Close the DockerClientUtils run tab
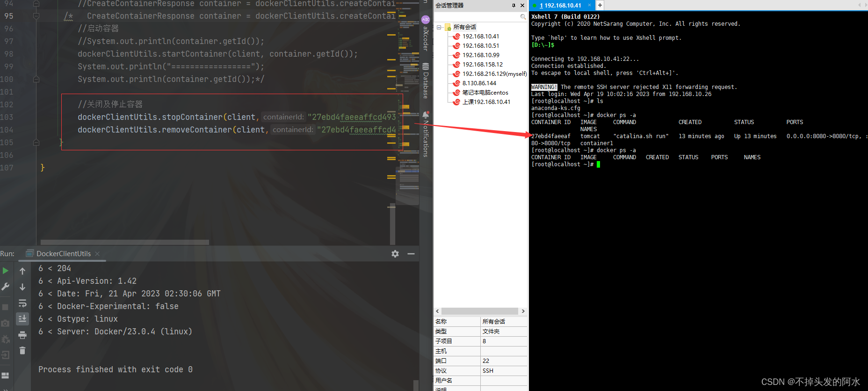This screenshot has height=391, width=868. click(97, 254)
